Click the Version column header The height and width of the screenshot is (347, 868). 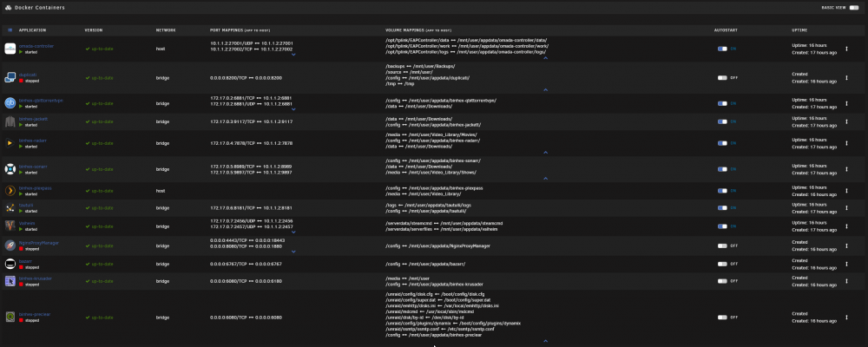[94, 29]
